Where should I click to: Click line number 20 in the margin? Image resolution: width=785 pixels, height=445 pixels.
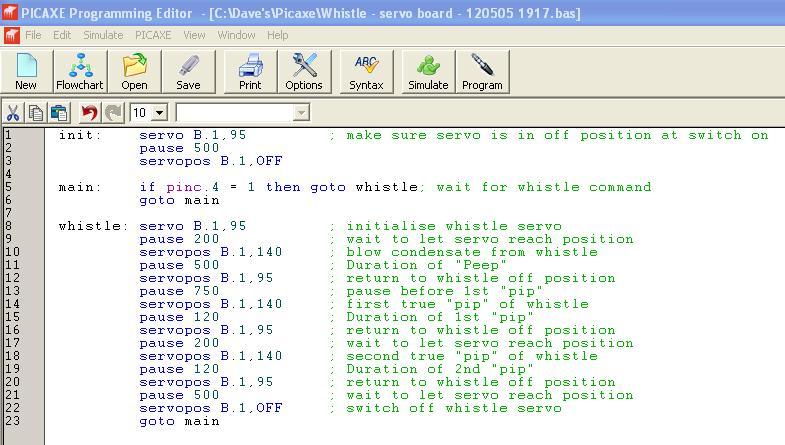tap(13, 382)
